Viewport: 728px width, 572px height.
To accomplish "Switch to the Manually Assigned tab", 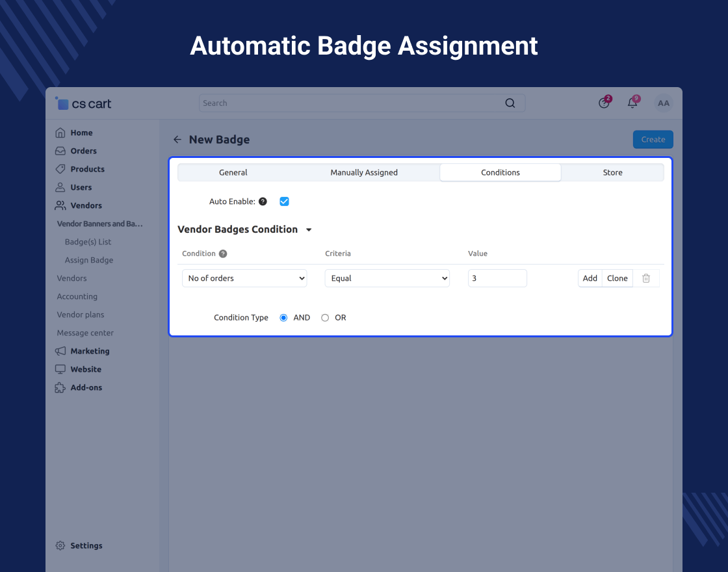I will (x=364, y=172).
